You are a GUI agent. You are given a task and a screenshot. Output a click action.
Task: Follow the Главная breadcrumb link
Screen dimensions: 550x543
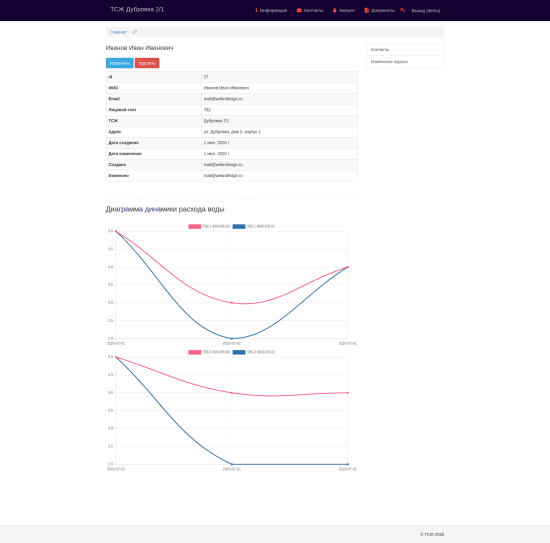(118, 32)
